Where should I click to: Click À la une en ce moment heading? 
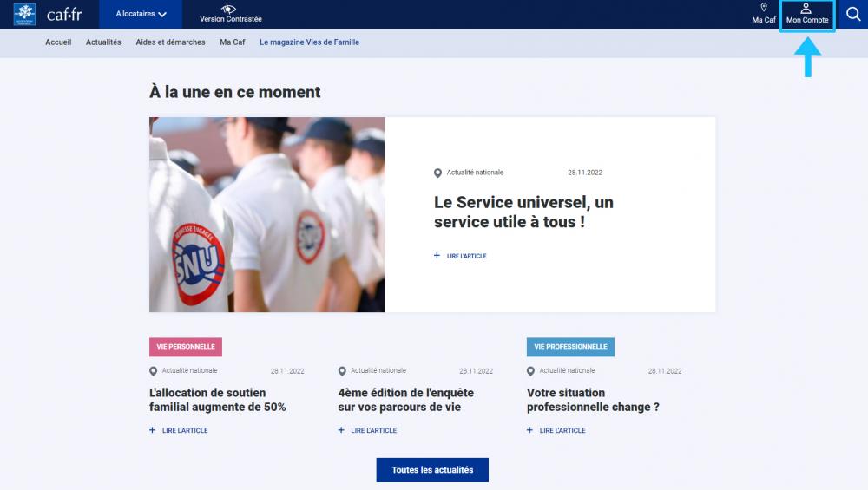pos(234,92)
